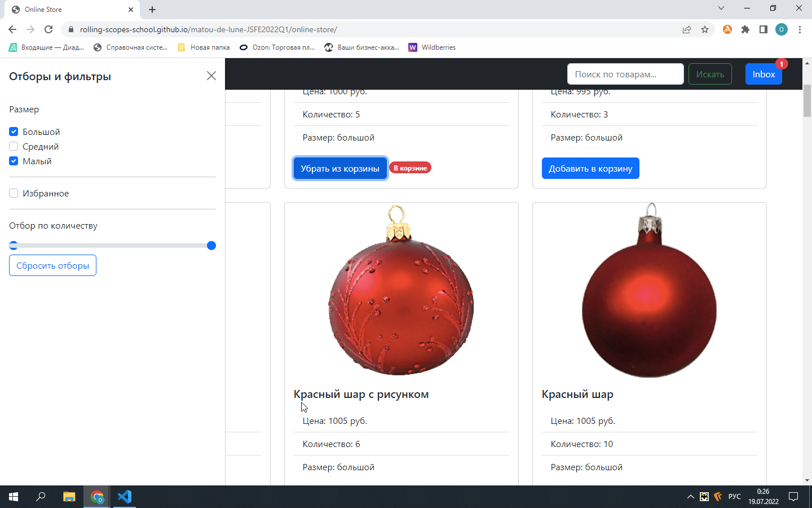
Task: Click the Share icon in the address bar
Action: coord(687,29)
